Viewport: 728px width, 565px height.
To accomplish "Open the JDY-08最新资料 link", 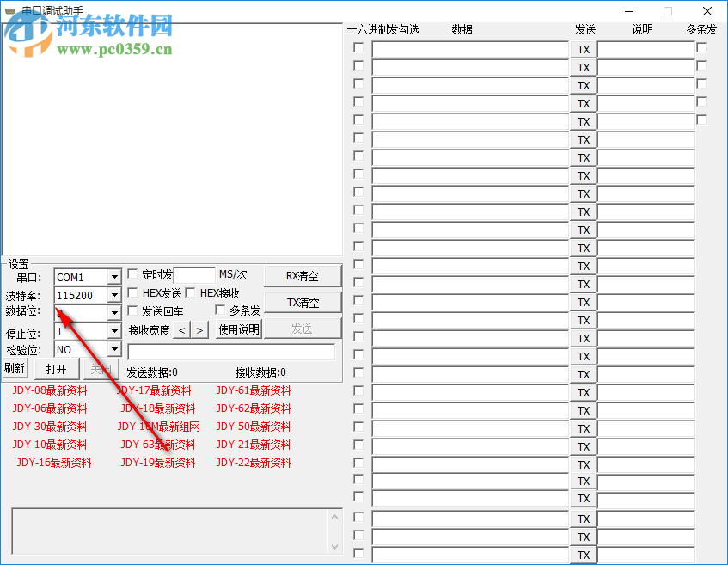I will 50,390.
